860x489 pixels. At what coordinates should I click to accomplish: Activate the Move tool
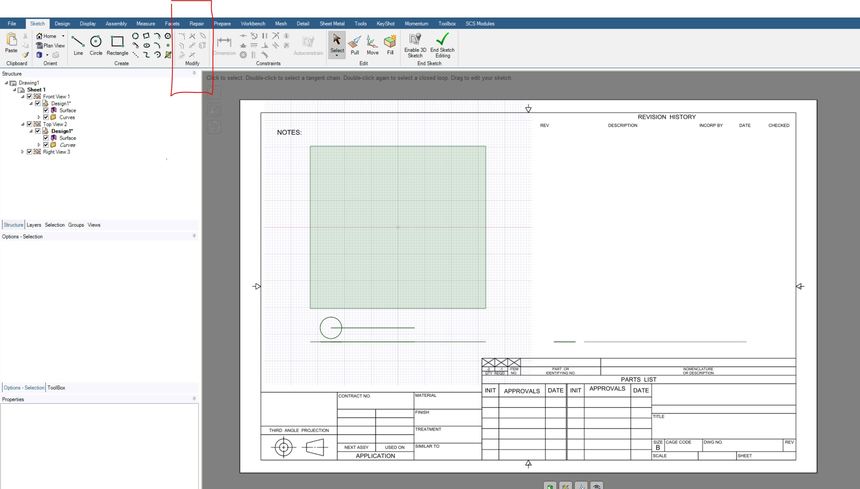tap(372, 42)
